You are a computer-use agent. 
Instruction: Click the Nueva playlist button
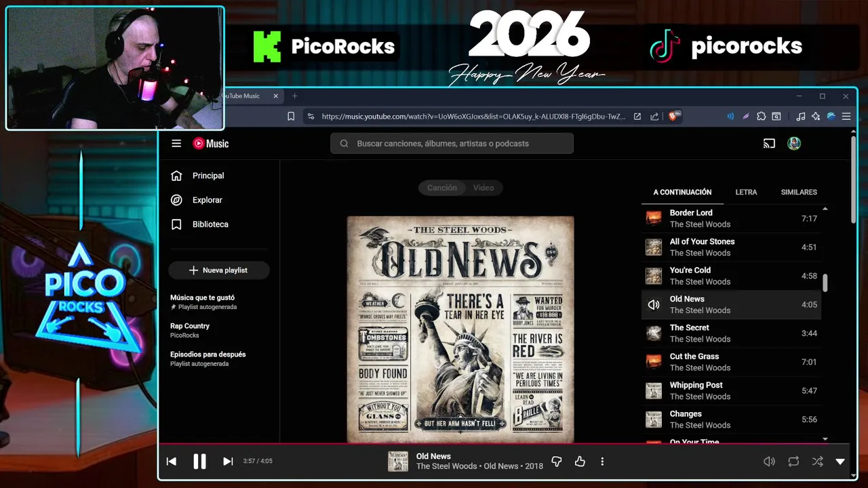(x=218, y=270)
